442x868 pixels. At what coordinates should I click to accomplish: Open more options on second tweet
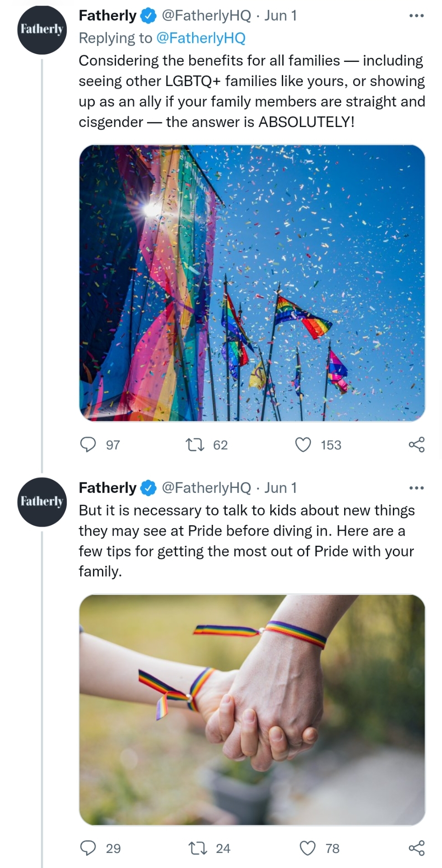click(x=417, y=488)
